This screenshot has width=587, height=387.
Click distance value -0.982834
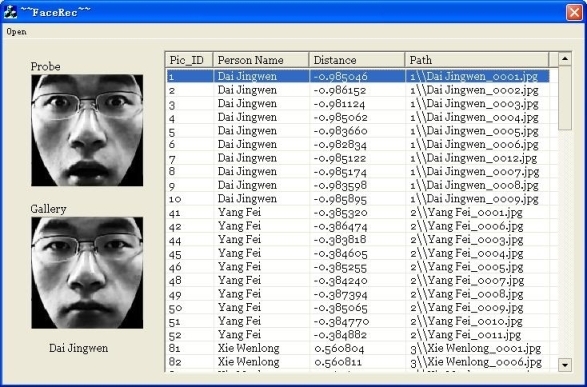pyautogui.click(x=340, y=144)
